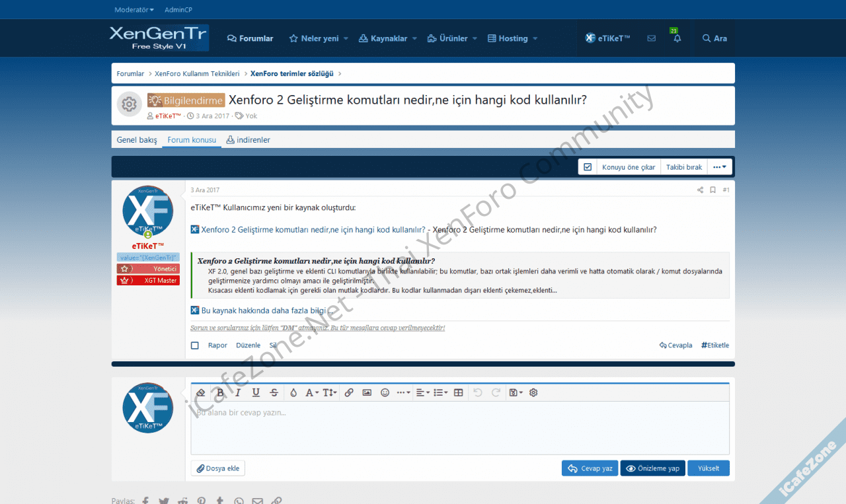The image size is (846, 504).
Task: Expand the Kaynaklar navigation dropdown arrow
Action: [x=414, y=39]
